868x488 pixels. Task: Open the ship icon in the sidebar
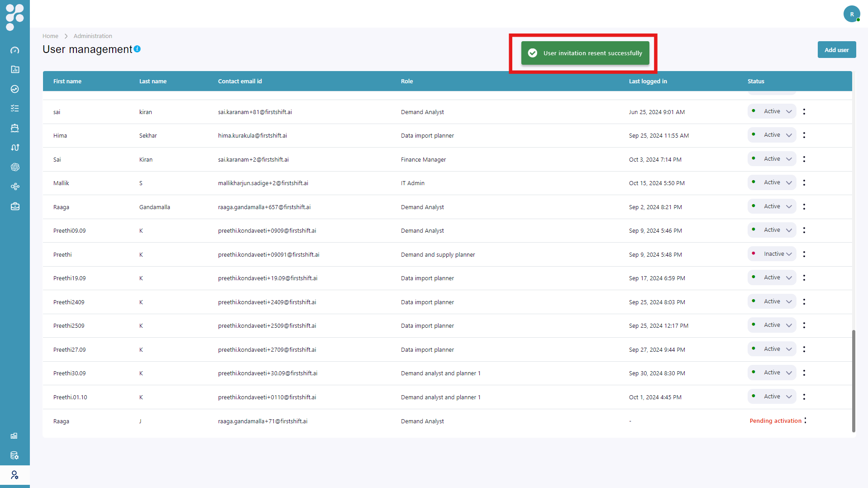[x=15, y=128]
